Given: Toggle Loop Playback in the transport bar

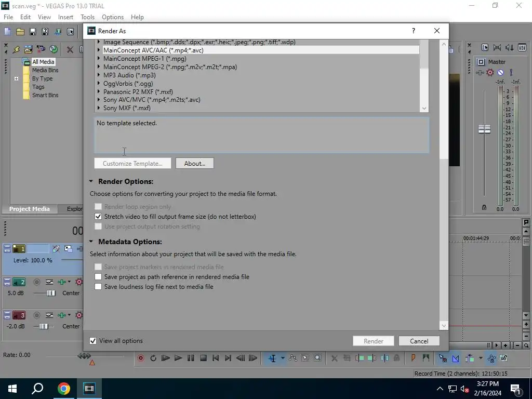Looking at the screenshot, I should [x=153, y=358].
